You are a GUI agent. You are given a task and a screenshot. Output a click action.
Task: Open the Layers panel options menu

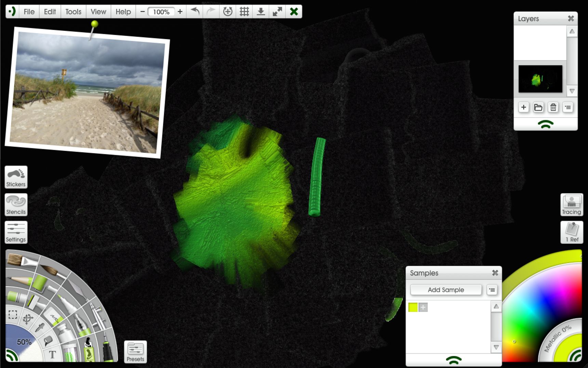click(x=568, y=107)
